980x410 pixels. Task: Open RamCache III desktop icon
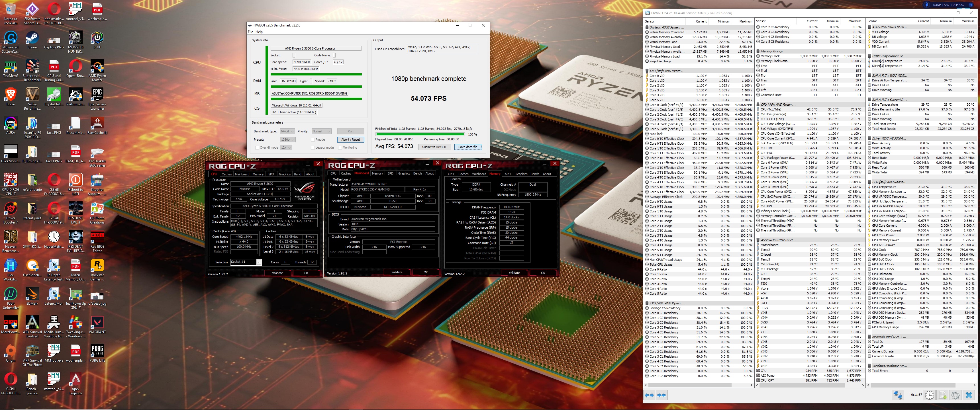[x=97, y=126]
